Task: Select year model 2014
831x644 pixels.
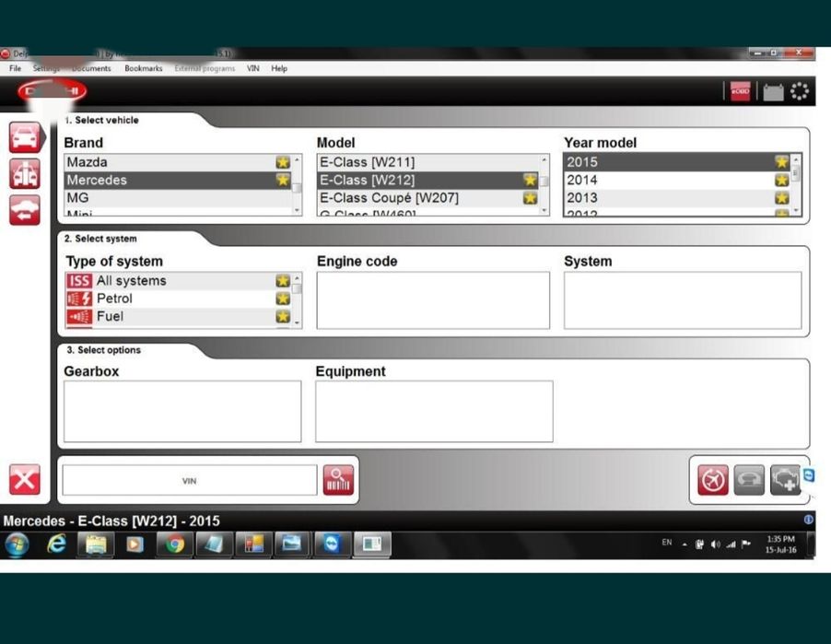Action: [677, 181]
